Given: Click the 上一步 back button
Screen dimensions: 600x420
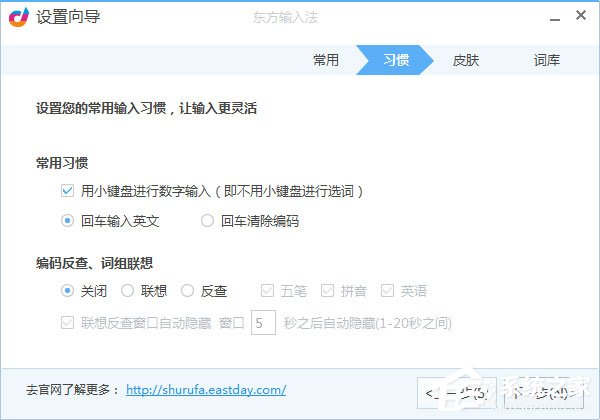Looking at the screenshot, I should (457, 393).
